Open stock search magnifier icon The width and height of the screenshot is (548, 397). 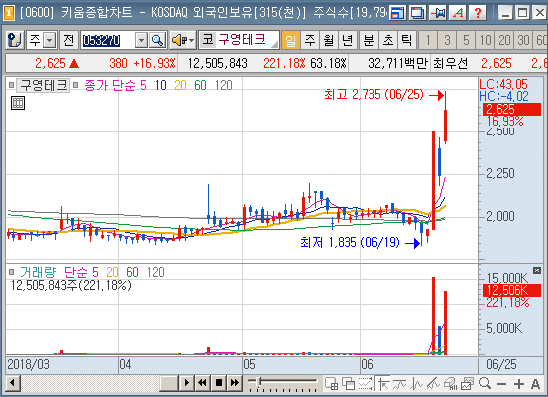click(x=157, y=41)
